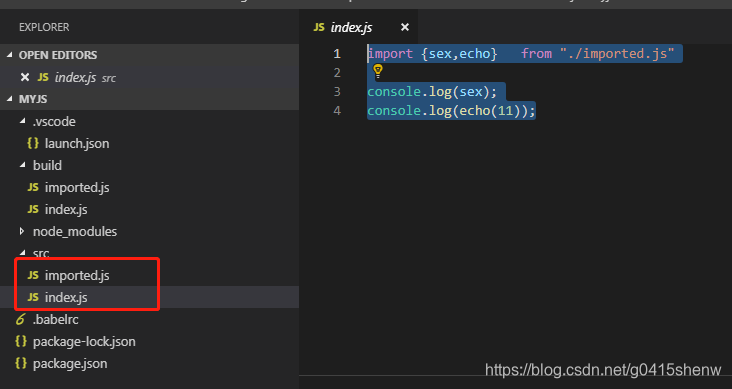Open package.json file
Image resolution: width=732 pixels, height=389 pixels.
[x=70, y=363]
